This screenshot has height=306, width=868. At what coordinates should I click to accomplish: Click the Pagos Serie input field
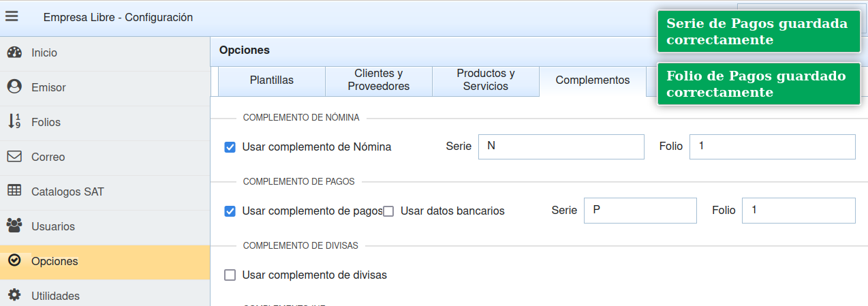[x=640, y=211]
